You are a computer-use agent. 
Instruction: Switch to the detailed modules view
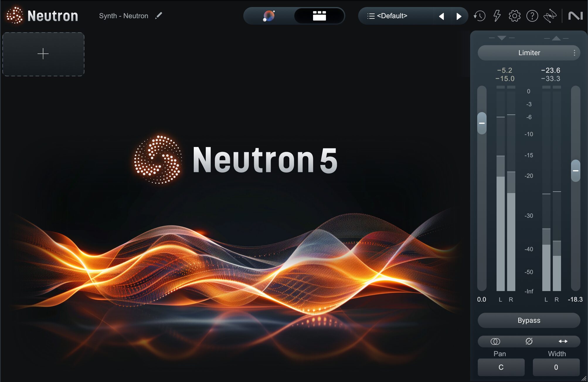[x=319, y=16]
